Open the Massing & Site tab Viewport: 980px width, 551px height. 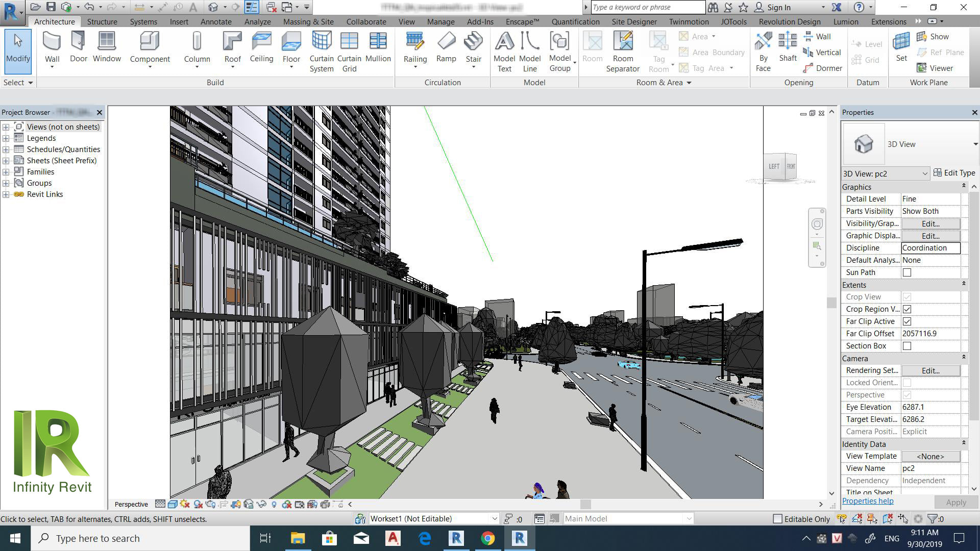click(308, 21)
